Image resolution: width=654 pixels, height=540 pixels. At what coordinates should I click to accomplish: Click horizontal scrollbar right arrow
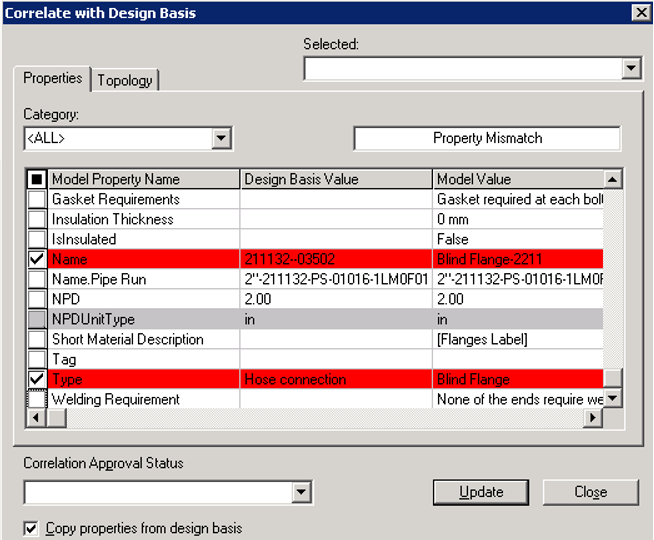593,418
